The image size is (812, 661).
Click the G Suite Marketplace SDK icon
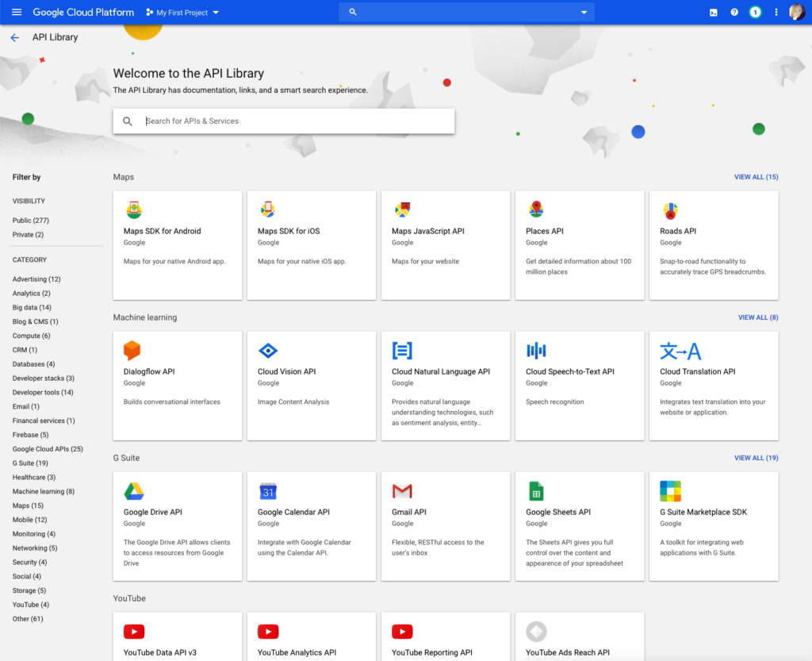point(670,491)
